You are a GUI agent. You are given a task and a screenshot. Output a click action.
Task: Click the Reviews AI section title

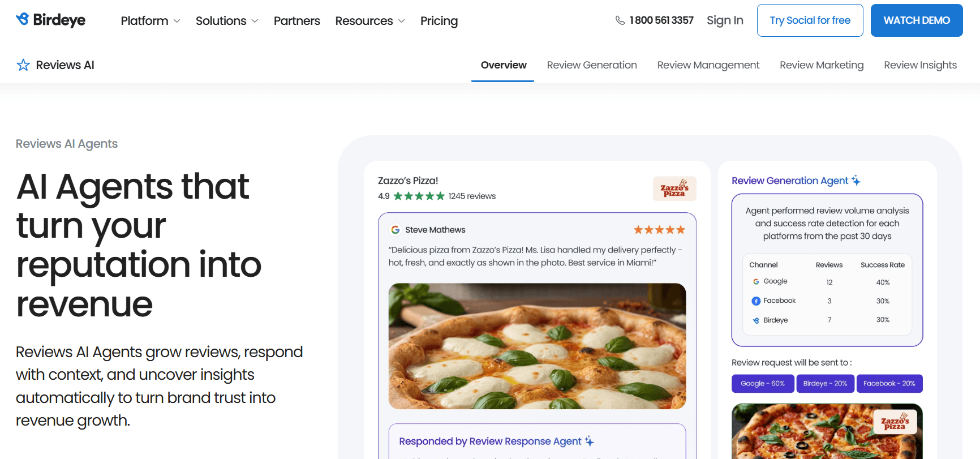pyautogui.click(x=65, y=65)
